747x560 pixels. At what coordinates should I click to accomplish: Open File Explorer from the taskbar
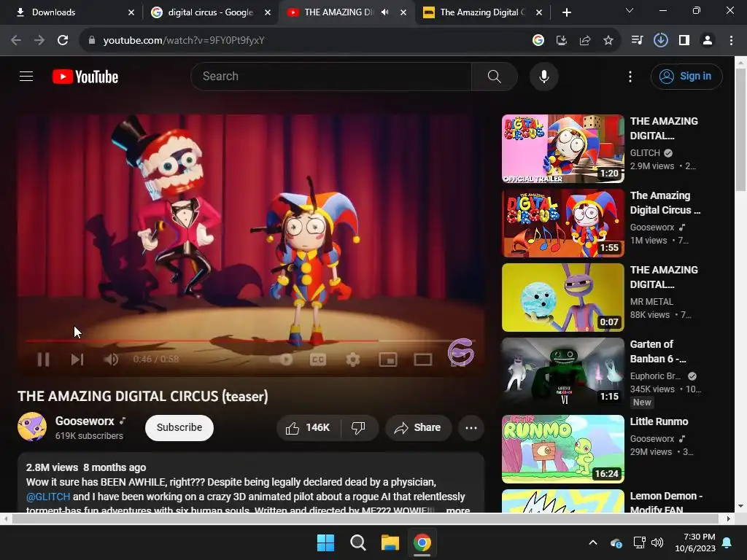tap(390, 542)
